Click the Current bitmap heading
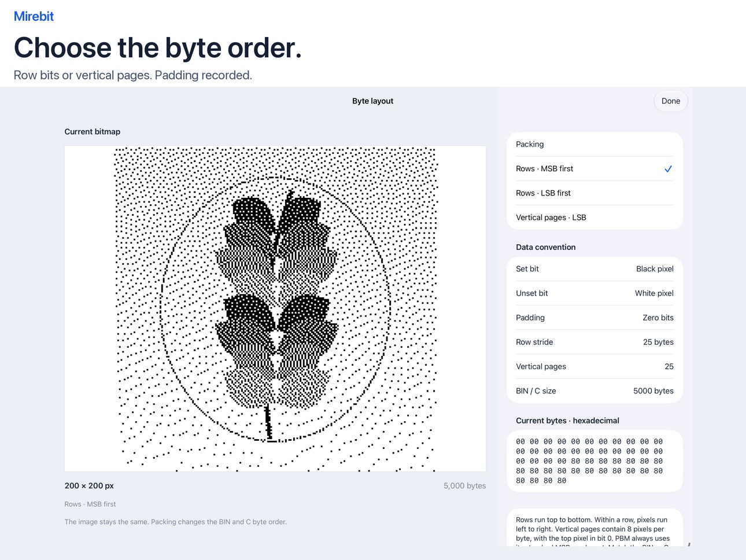746x560 pixels. coord(93,132)
